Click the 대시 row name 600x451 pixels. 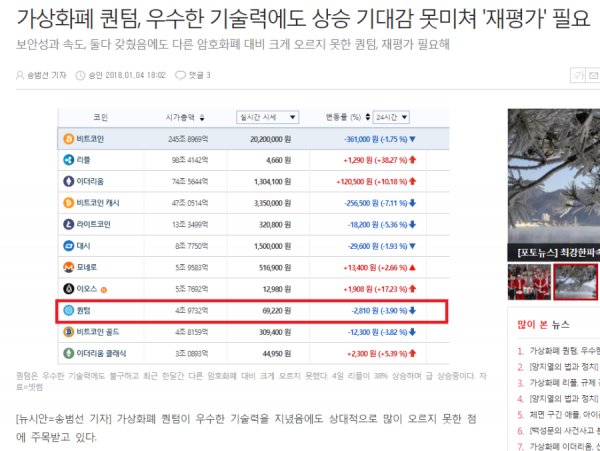coord(83,246)
